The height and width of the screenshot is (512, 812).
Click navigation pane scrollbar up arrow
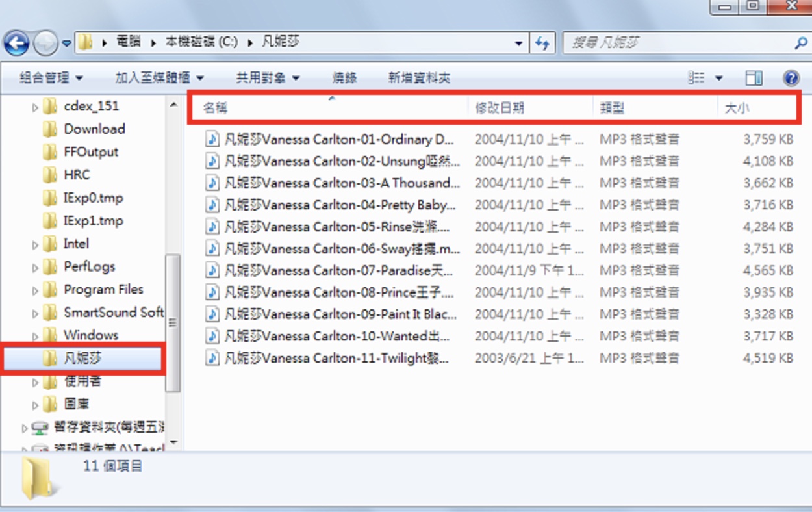(x=173, y=105)
